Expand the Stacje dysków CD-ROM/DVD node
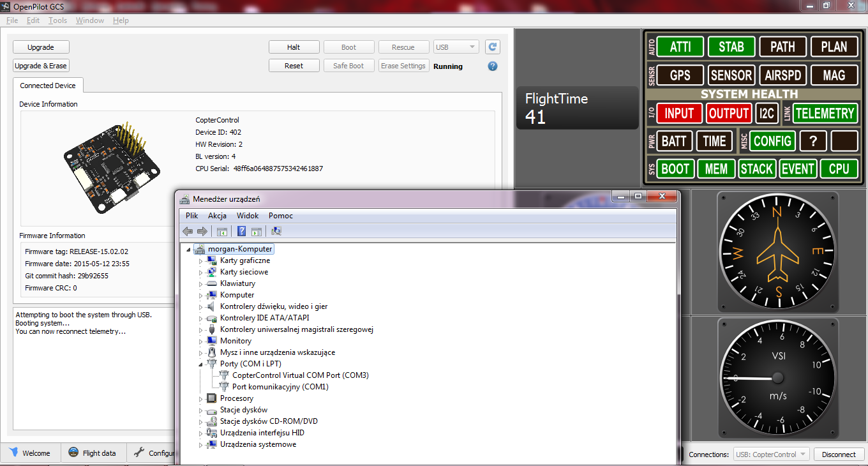This screenshot has width=868, height=466. 200,421
